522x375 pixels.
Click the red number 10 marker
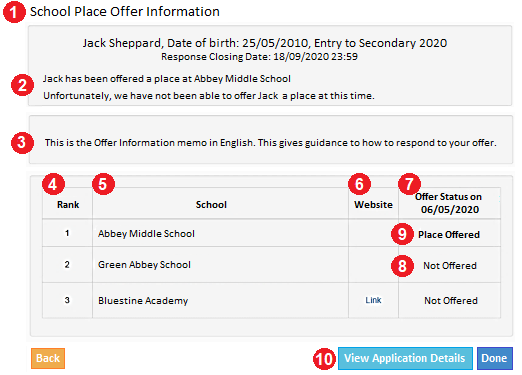[324, 359]
